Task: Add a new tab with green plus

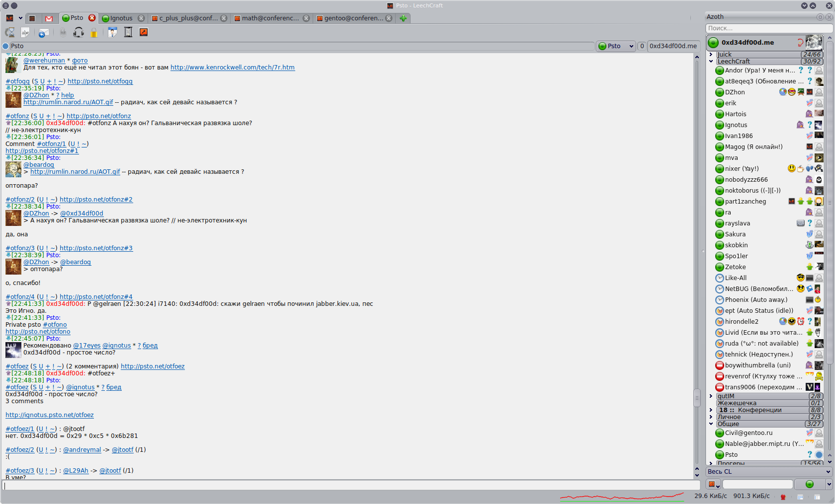Action: pos(403,18)
